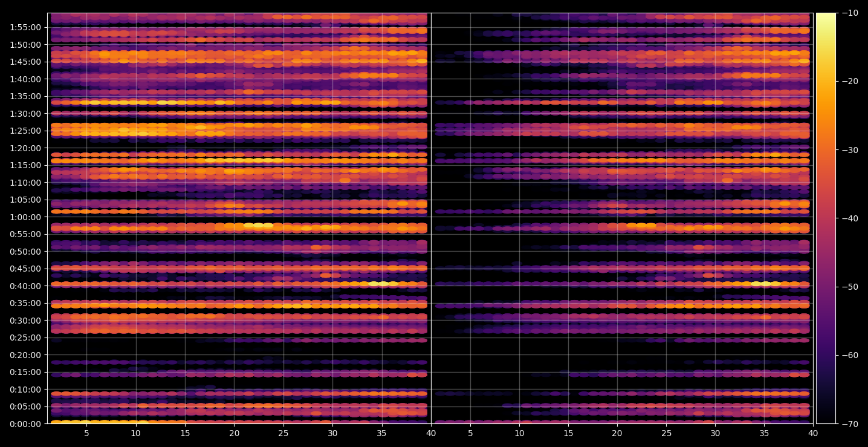Screen dimensions: 868x447
Task: Select x-axis tick 25 under the left heatmap
Action: [283, 433]
